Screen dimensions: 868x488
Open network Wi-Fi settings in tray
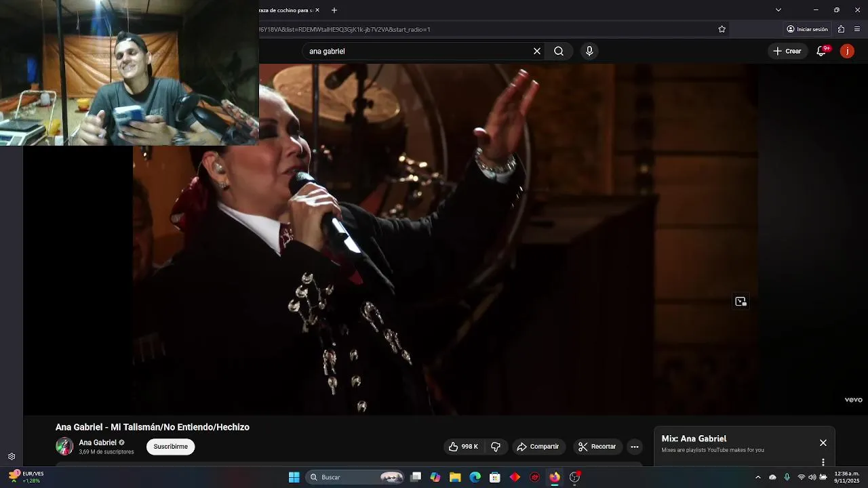[x=801, y=477]
